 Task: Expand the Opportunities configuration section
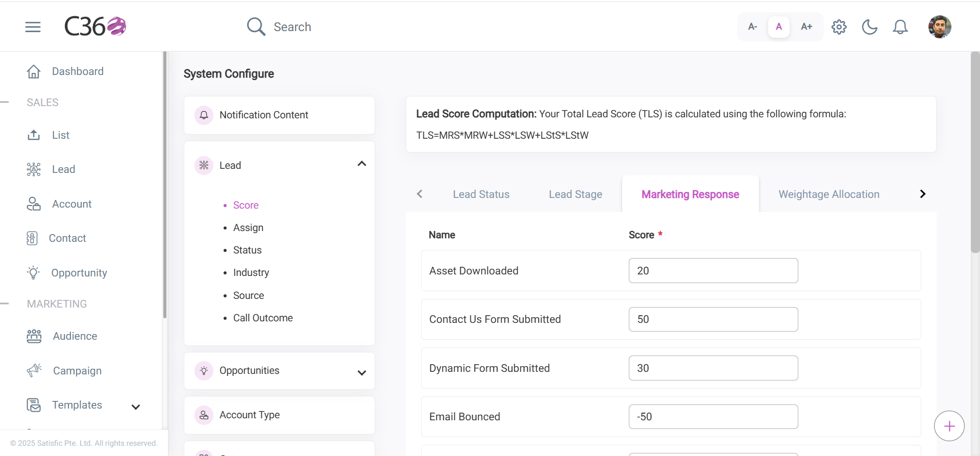(362, 373)
